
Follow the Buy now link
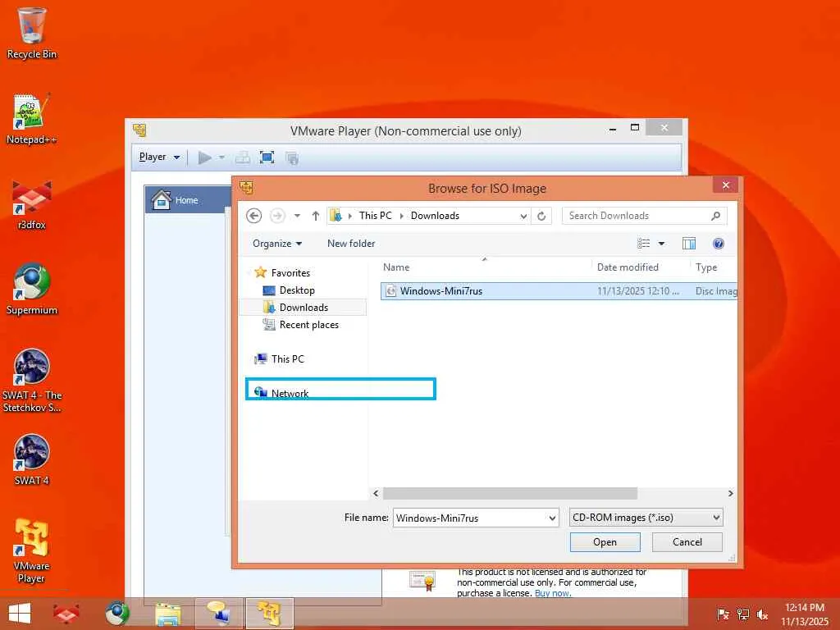tap(553, 593)
